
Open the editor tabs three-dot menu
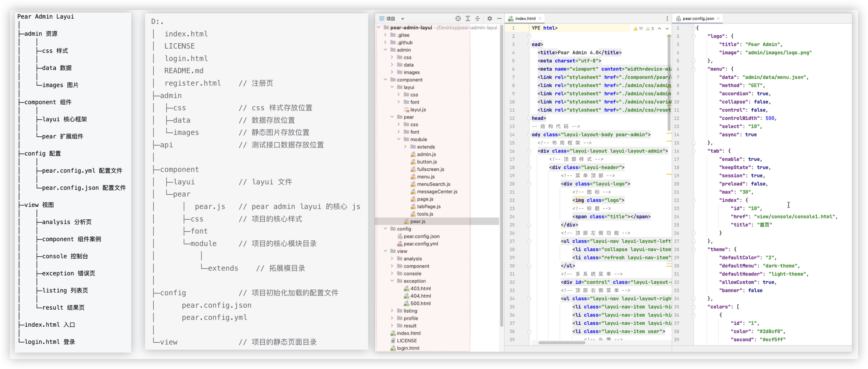pyautogui.click(x=667, y=19)
